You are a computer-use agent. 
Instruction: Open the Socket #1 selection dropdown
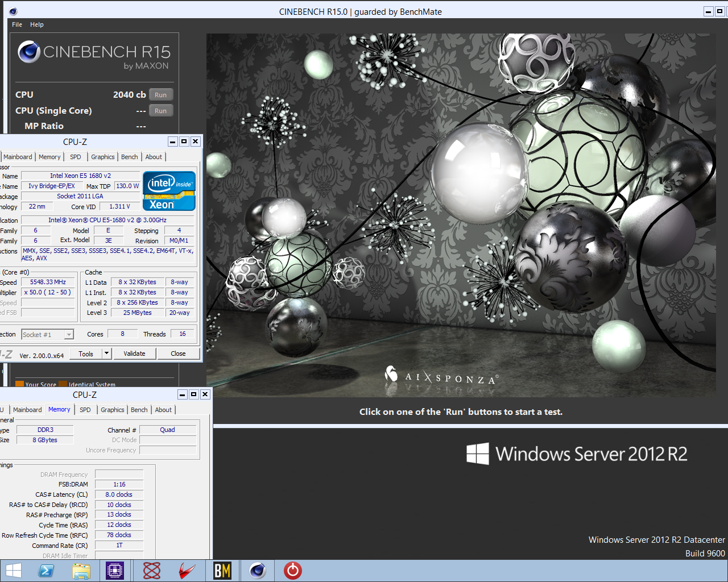point(48,335)
